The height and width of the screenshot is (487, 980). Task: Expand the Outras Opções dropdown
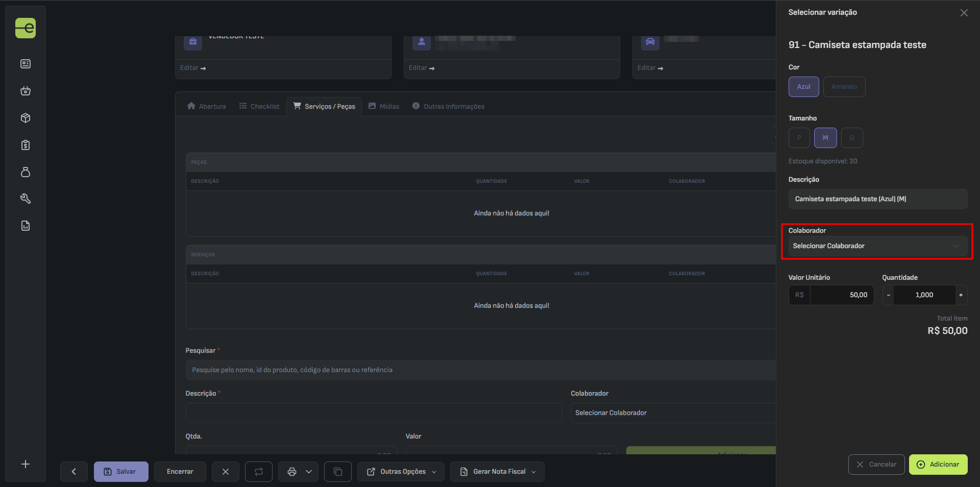point(401,472)
